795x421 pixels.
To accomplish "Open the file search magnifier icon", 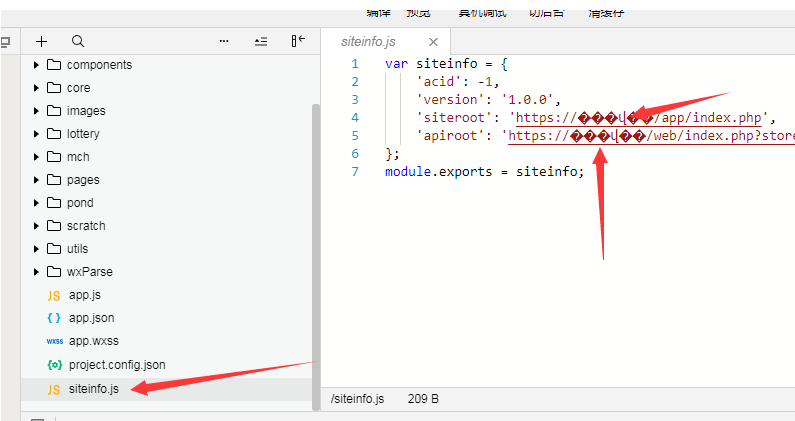I will [x=78, y=41].
